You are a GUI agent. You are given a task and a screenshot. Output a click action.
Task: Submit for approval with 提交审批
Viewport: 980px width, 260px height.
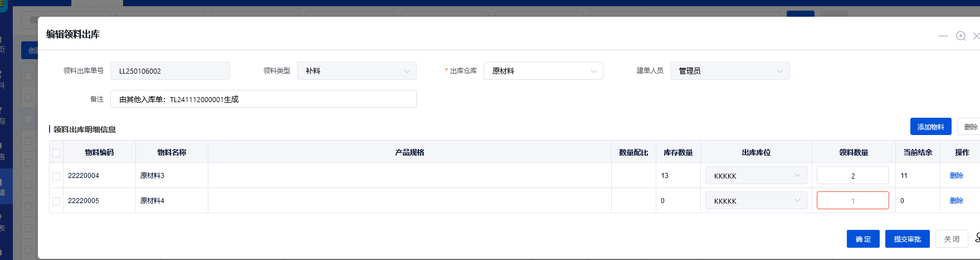point(907,239)
